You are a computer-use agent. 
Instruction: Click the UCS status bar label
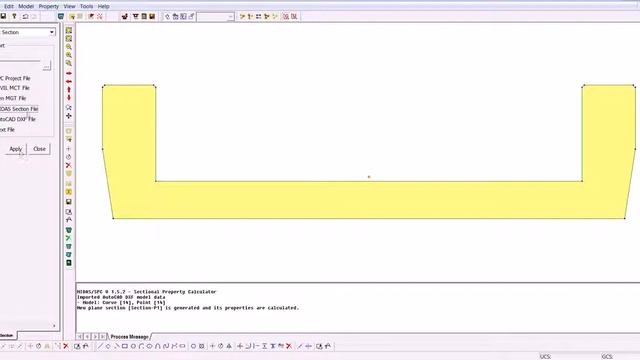[x=545, y=356]
